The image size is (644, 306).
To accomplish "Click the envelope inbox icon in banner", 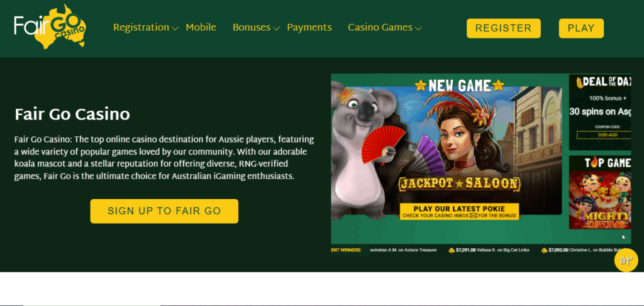I will [x=474, y=216].
